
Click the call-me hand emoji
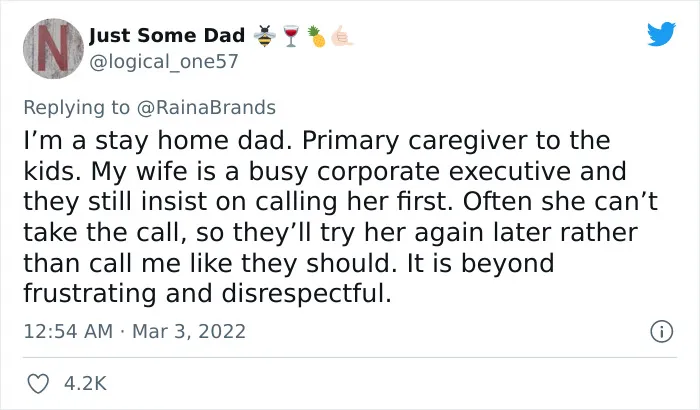coord(342,36)
